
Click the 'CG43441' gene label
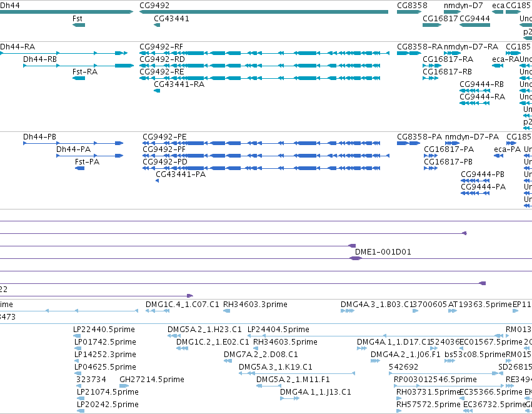pyautogui.click(x=171, y=19)
